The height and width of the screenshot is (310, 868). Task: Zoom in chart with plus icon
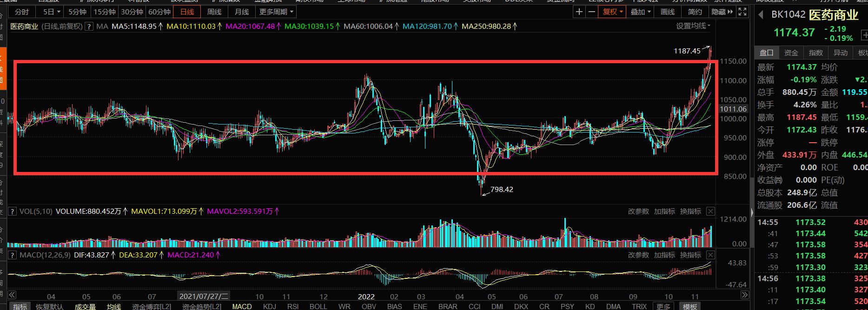[579, 12]
